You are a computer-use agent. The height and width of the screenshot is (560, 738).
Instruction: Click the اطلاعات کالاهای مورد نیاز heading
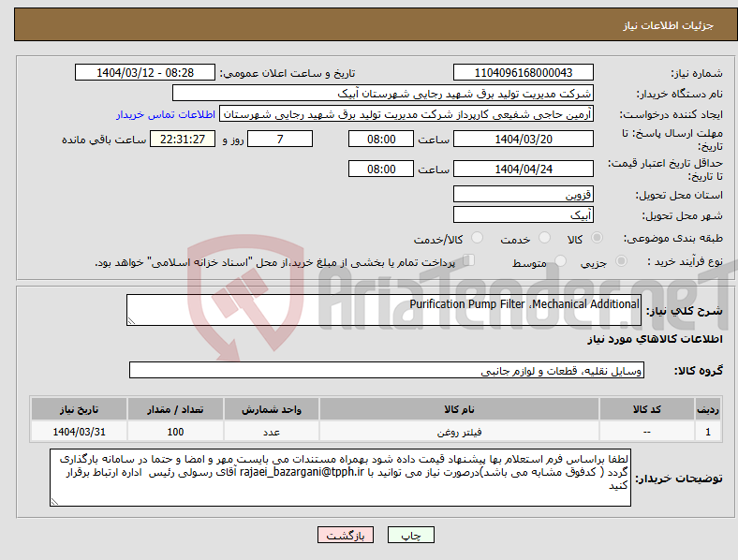coord(655,339)
